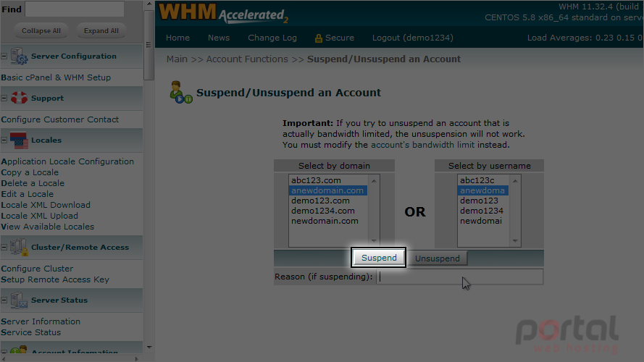Image resolution: width=644 pixels, height=362 pixels.
Task: Click the Locales section heading
Action: tap(46, 140)
